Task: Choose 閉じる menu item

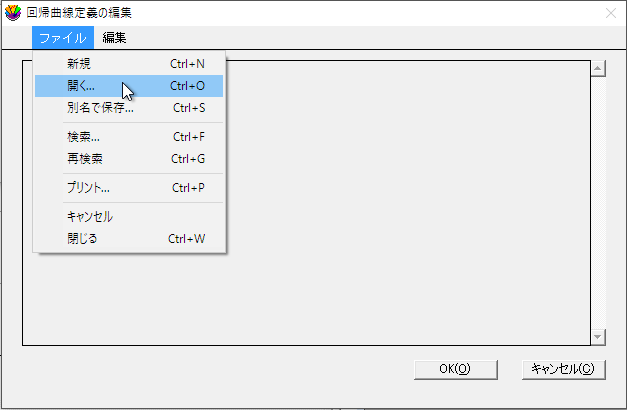Action: 129,239
